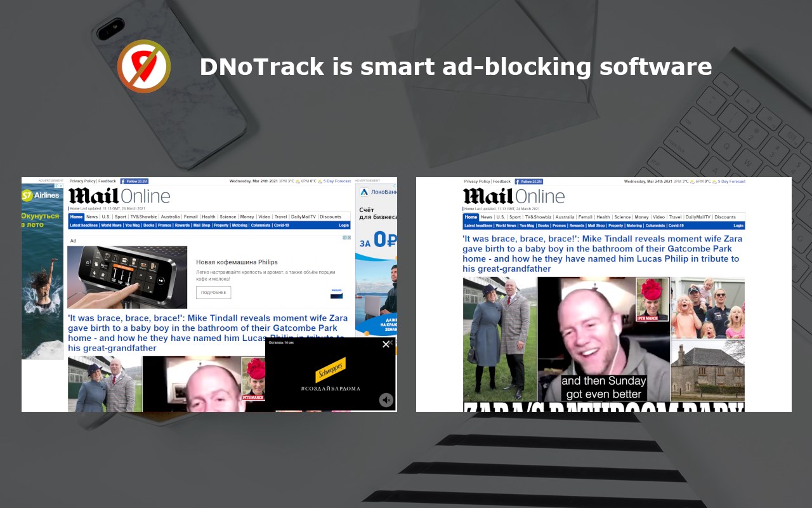
Task: Open the Health tab in the left screenshot
Action: [209, 217]
